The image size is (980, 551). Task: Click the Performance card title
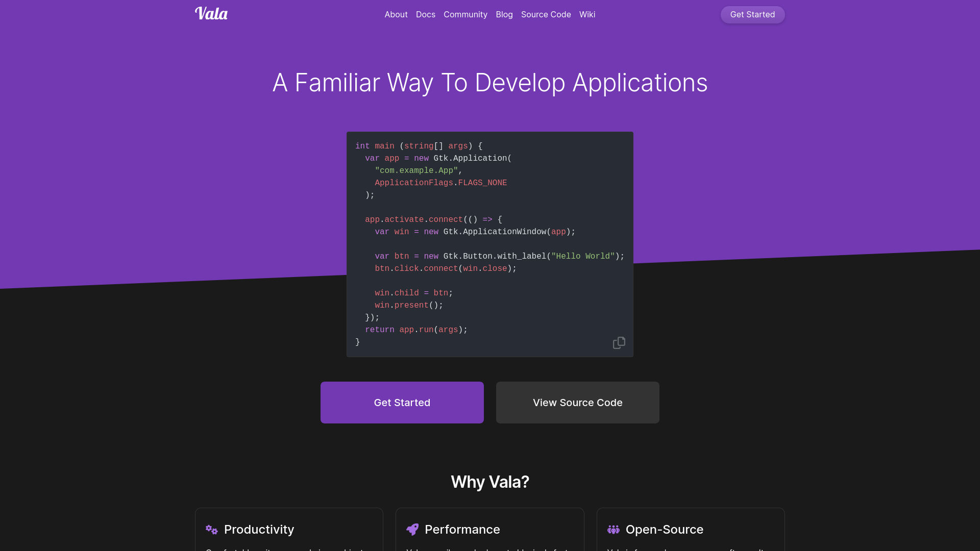tap(462, 530)
